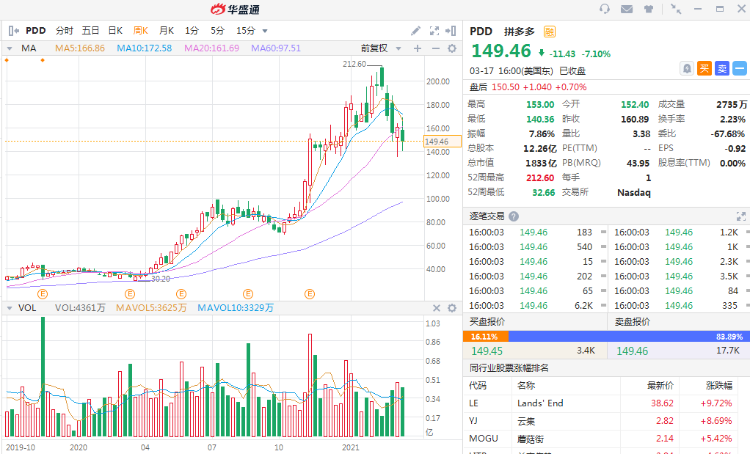Toggle fullscreen chart view icon
This screenshot has height=454, width=750.
(x=434, y=31)
